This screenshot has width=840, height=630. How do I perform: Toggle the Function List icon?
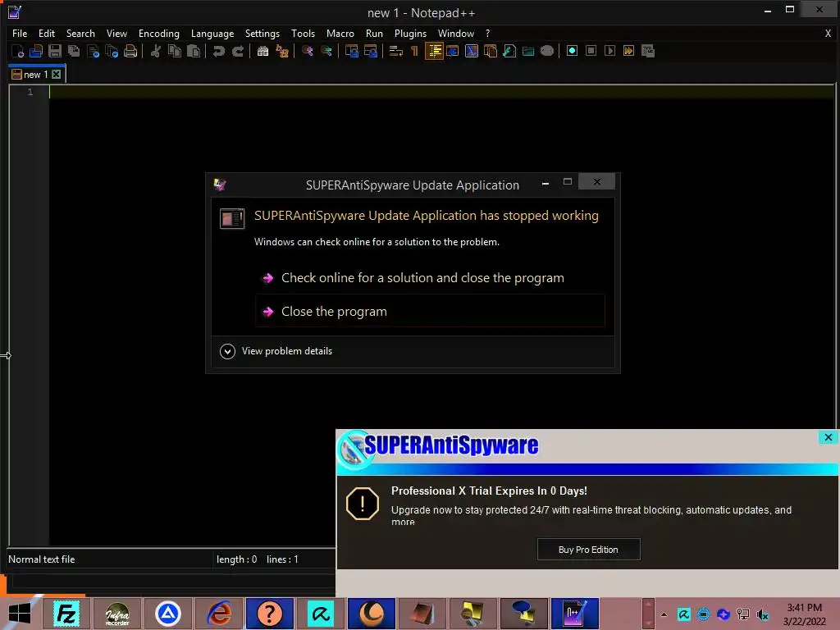pos(509,52)
